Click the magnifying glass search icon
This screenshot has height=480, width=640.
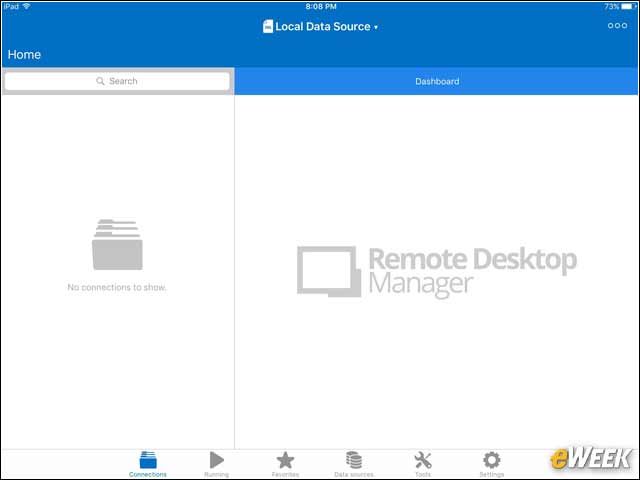pos(100,81)
